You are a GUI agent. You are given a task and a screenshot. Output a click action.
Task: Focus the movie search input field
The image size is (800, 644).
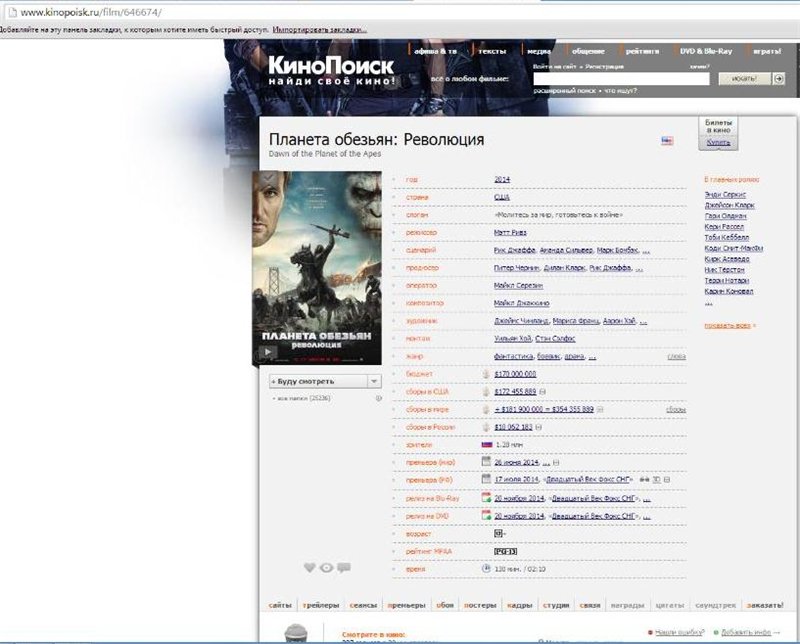(621, 79)
